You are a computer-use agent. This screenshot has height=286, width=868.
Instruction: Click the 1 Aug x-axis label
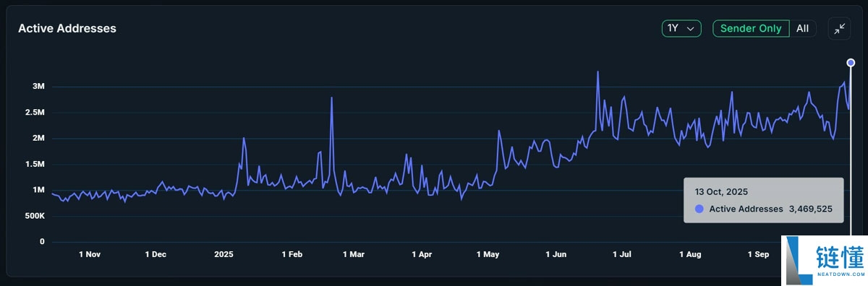coord(690,254)
